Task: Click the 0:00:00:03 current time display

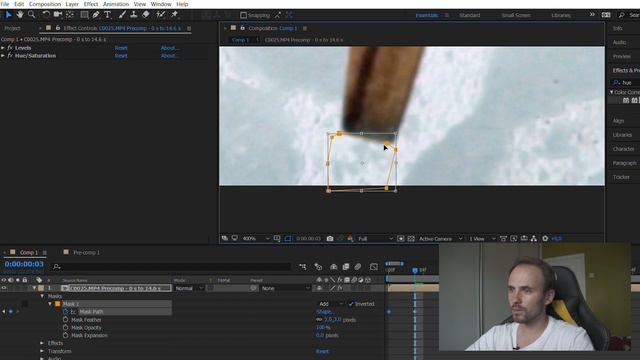Action: (24, 264)
